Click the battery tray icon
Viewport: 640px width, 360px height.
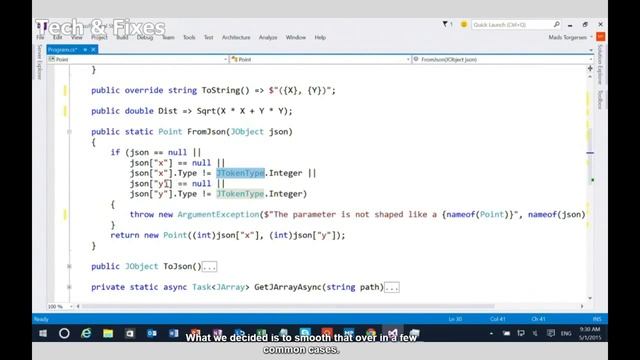click(506, 333)
